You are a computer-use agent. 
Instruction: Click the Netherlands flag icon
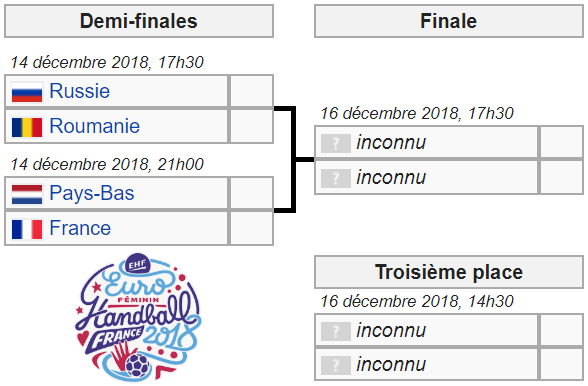(x=27, y=194)
